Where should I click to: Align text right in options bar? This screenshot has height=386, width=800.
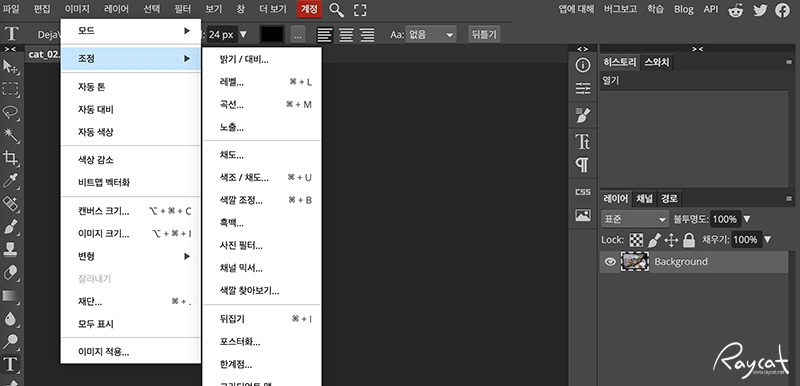(x=367, y=35)
